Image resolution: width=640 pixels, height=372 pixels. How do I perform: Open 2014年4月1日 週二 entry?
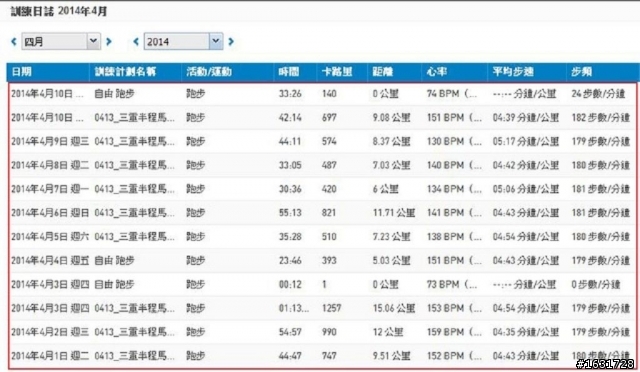pyautogui.click(x=50, y=356)
